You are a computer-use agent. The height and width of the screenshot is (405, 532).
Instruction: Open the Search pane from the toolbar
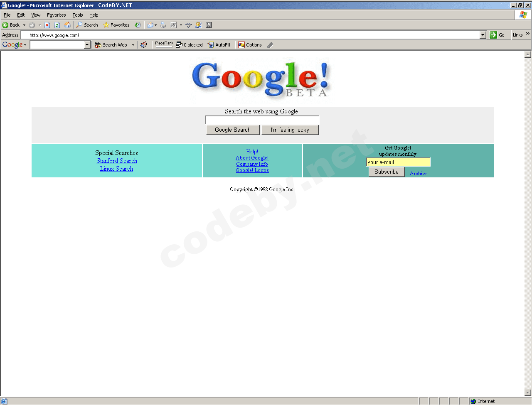[87, 25]
